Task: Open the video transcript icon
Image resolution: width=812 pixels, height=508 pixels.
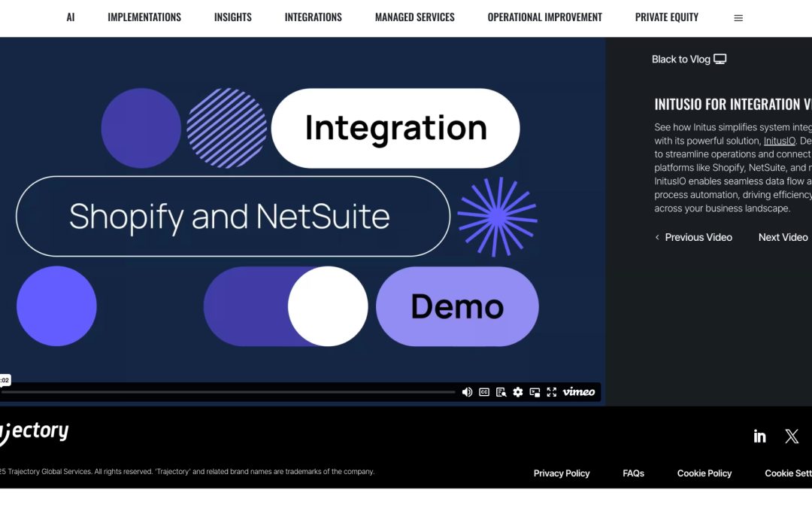Action: pyautogui.click(x=501, y=392)
